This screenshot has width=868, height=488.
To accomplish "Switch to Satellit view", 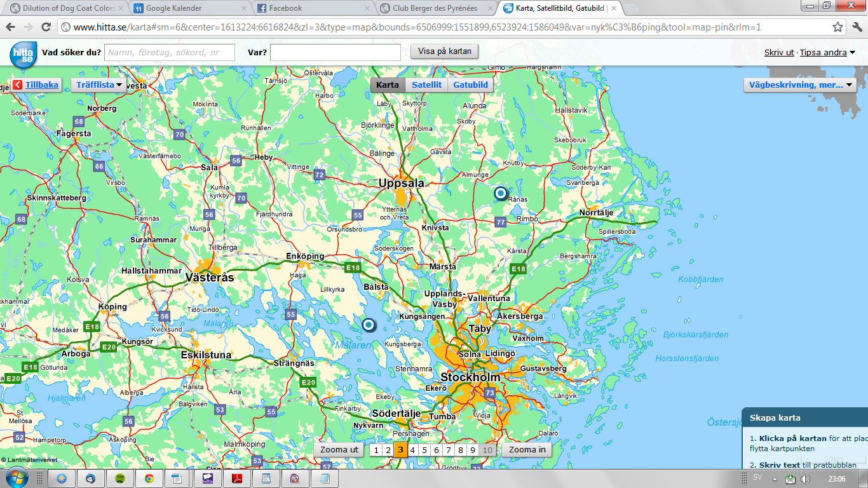I will (x=426, y=85).
